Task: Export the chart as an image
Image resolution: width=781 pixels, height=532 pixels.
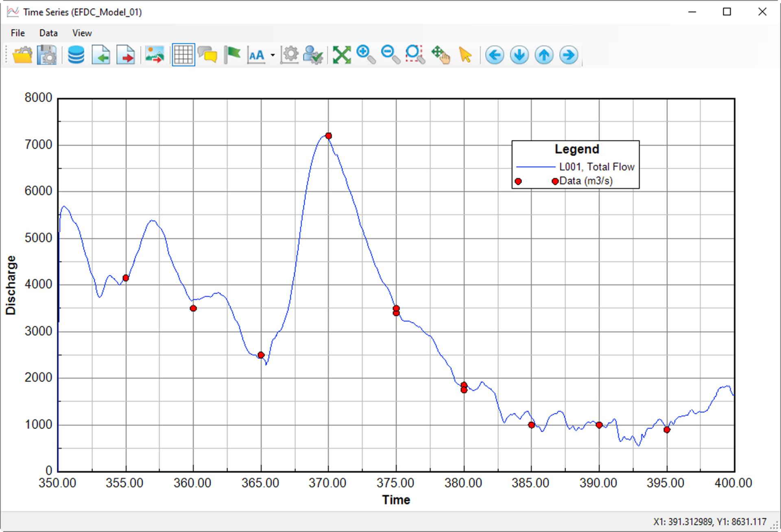Action: pyautogui.click(x=155, y=55)
